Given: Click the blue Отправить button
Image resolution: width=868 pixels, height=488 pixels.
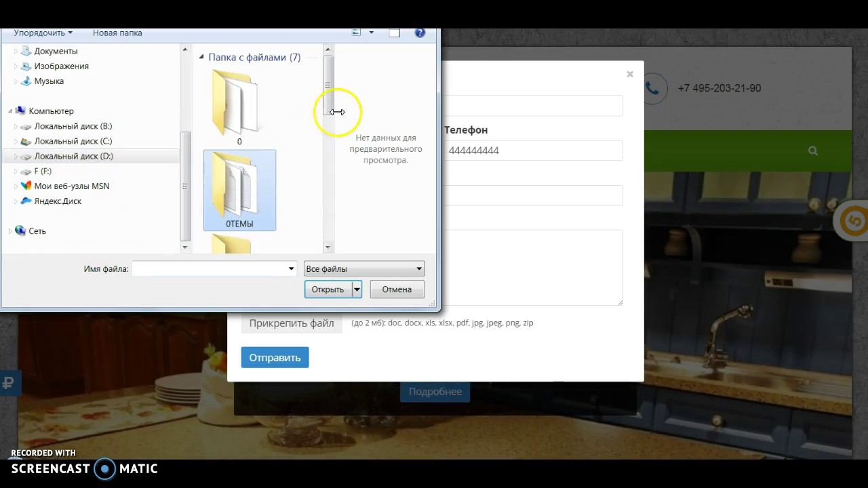Looking at the screenshot, I should [275, 357].
